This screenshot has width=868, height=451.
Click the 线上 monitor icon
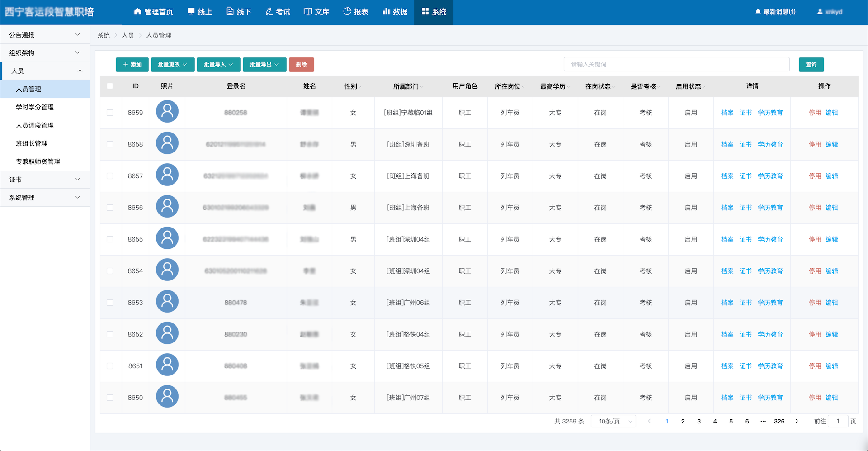(191, 12)
